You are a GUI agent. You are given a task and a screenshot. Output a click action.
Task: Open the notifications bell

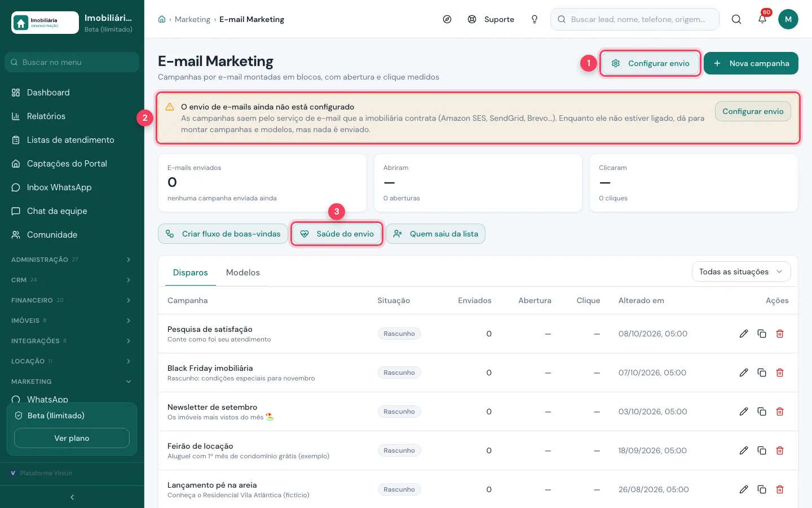tap(762, 19)
